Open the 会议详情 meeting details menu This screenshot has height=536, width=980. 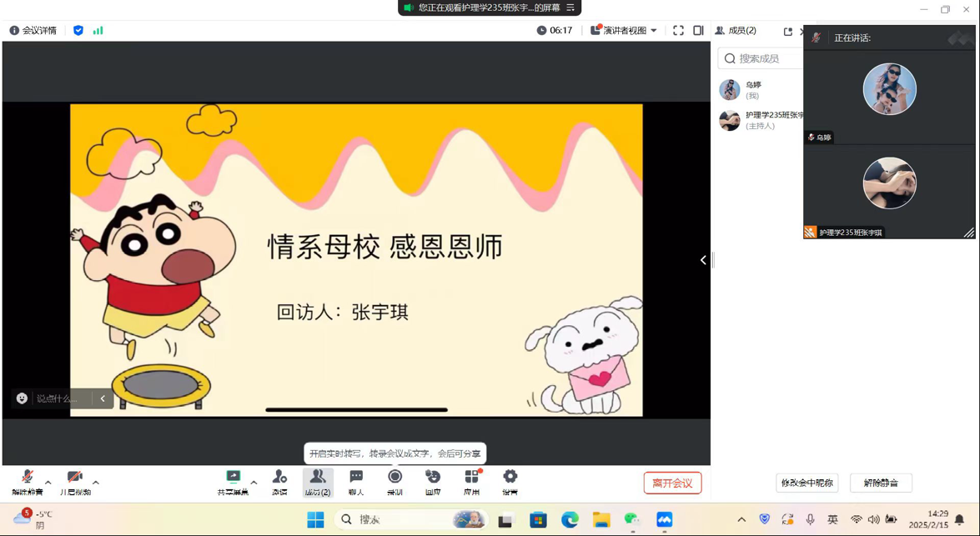tap(33, 31)
